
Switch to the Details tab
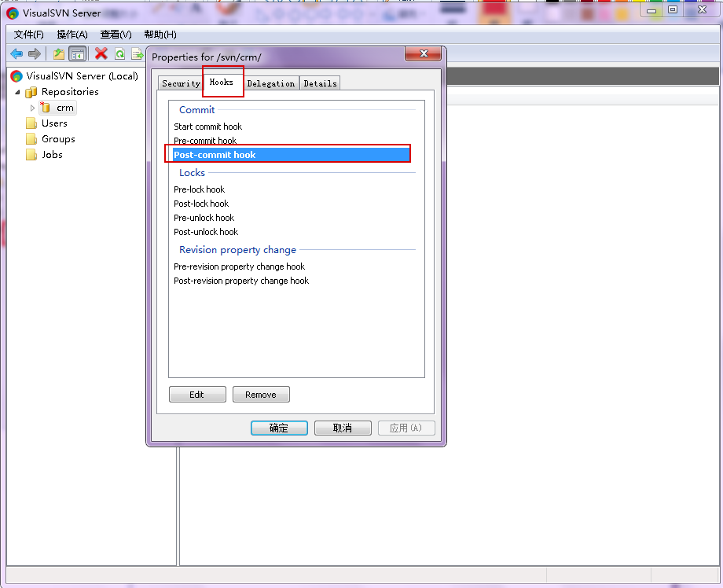(x=320, y=83)
